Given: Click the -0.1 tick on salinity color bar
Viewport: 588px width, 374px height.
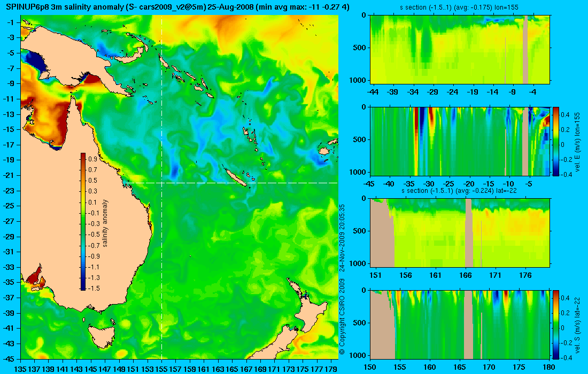Looking at the screenshot, I should click(x=94, y=213).
